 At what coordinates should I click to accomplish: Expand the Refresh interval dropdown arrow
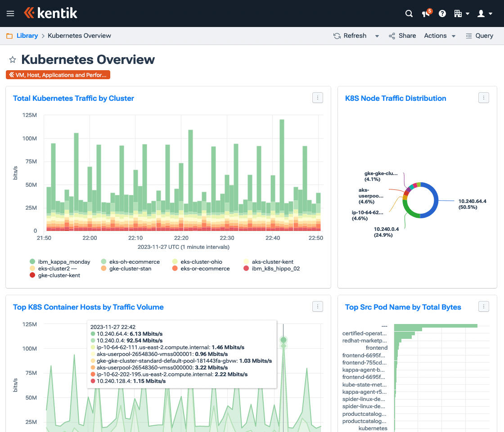(377, 36)
